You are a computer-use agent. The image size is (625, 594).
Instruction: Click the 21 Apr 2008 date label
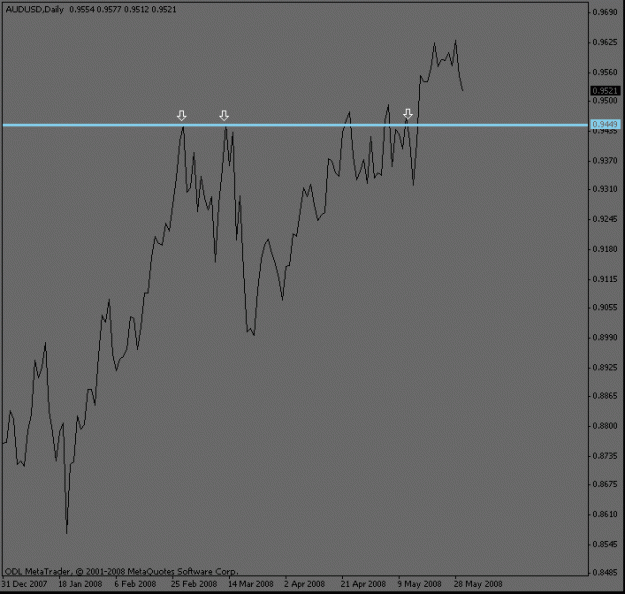point(363,584)
